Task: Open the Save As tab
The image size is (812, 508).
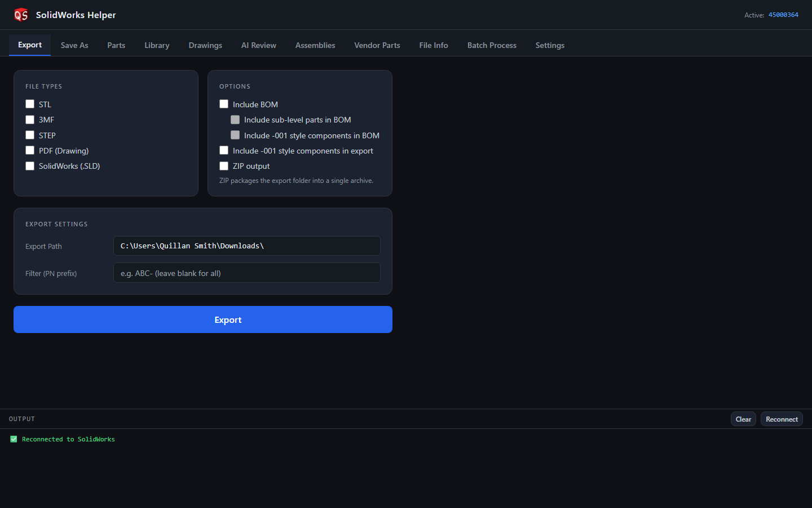Action: point(74,45)
